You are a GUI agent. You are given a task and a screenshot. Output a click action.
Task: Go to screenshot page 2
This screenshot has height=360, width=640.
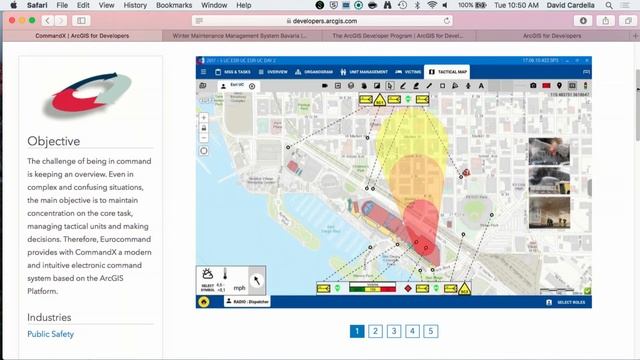(376, 331)
